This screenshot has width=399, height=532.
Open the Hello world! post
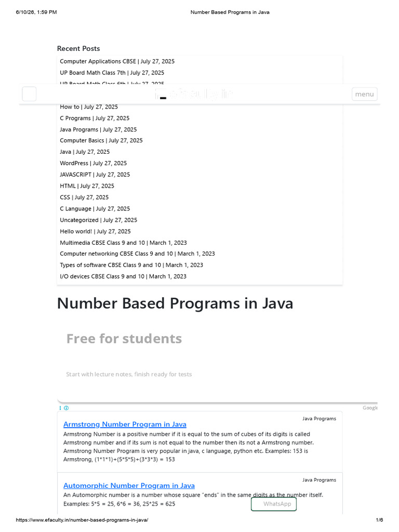pos(76,231)
